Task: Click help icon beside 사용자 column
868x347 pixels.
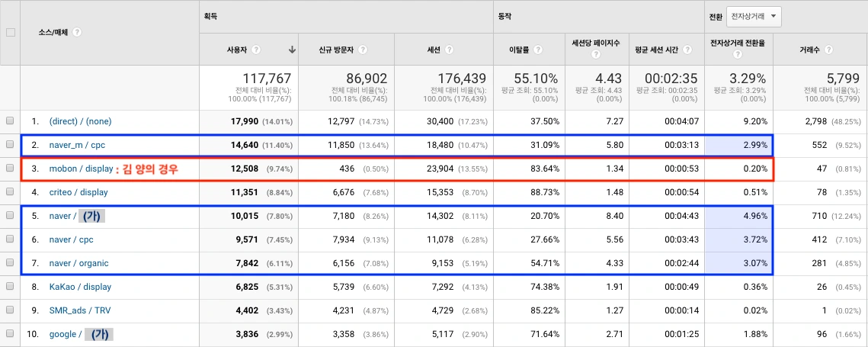Action: point(256,50)
